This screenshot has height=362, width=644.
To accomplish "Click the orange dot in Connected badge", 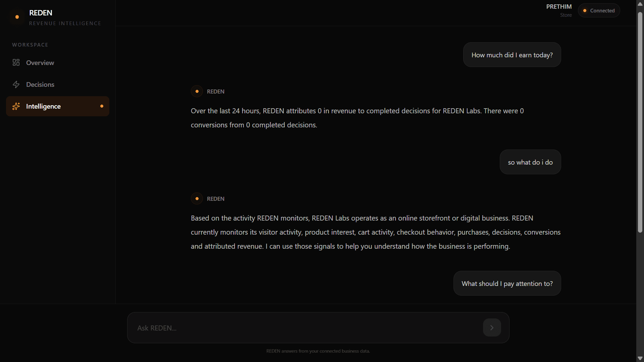I will (585, 11).
